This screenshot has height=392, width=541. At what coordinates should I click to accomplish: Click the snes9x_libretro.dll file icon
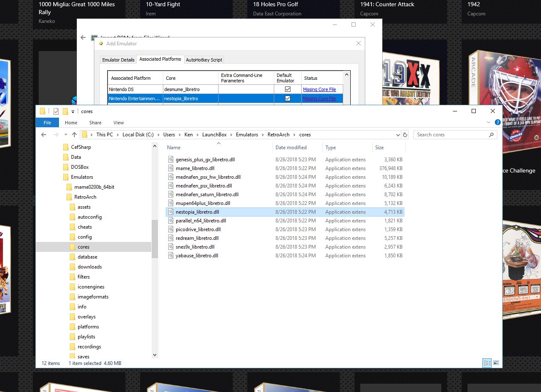pyautogui.click(x=171, y=247)
